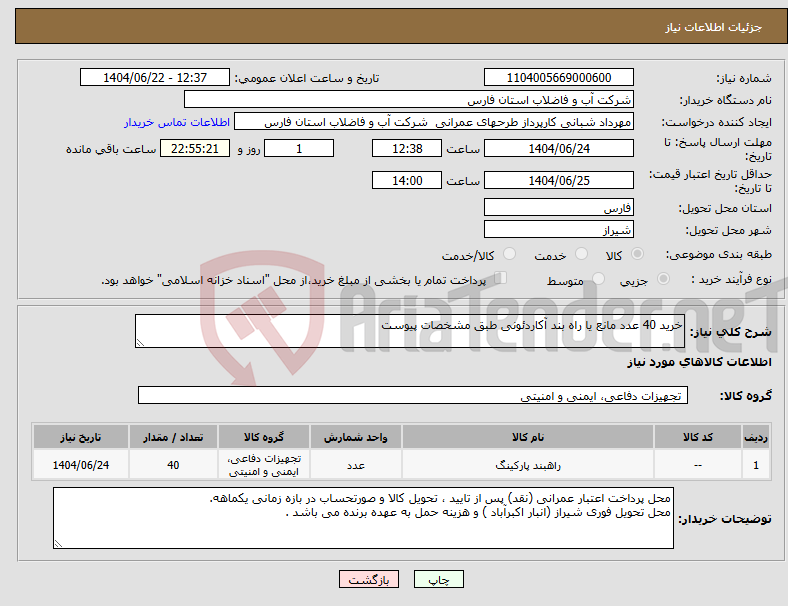This screenshot has height=606, width=788.
Task: Click the requester field مهرداد شبانی
Action: [434, 122]
